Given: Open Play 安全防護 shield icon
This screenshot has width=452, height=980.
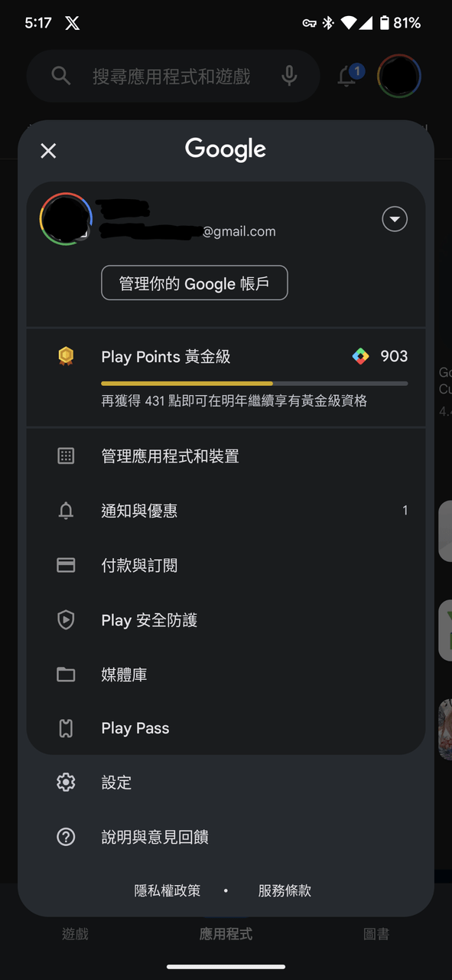Looking at the screenshot, I should [66, 620].
